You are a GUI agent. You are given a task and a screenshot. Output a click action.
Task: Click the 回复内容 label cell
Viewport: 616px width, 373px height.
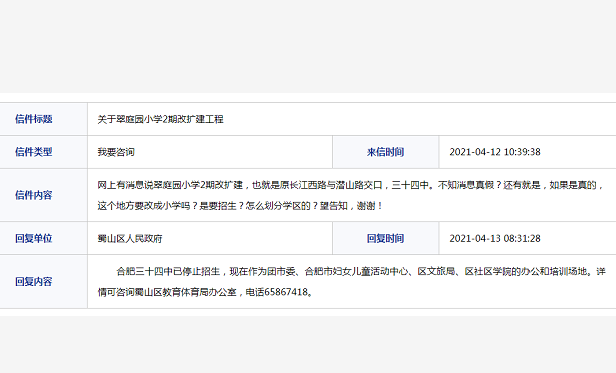tap(43, 281)
